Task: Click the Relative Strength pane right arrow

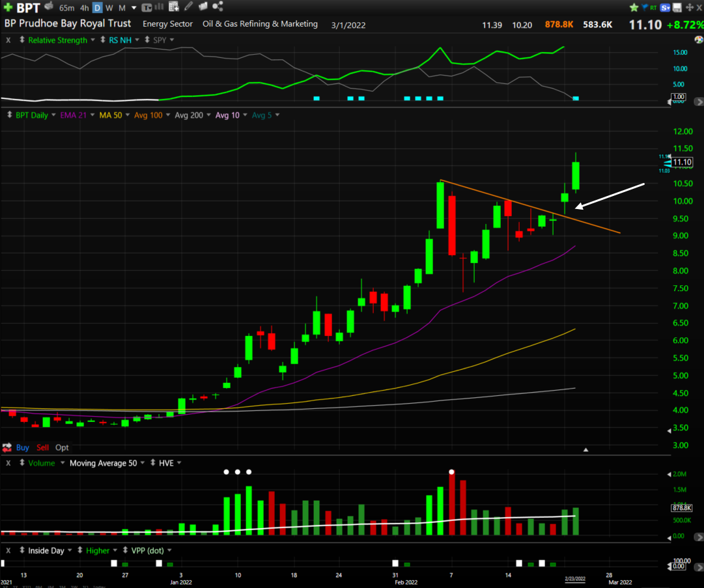Action: pos(699,102)
